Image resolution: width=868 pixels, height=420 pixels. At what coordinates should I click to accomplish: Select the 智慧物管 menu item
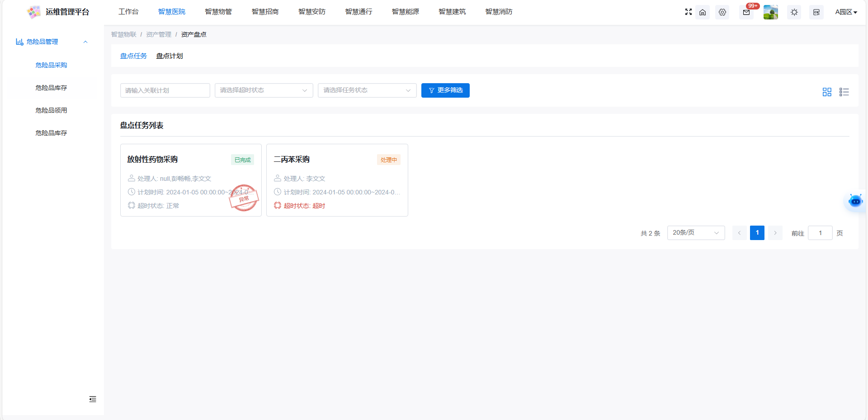(218, 12)
